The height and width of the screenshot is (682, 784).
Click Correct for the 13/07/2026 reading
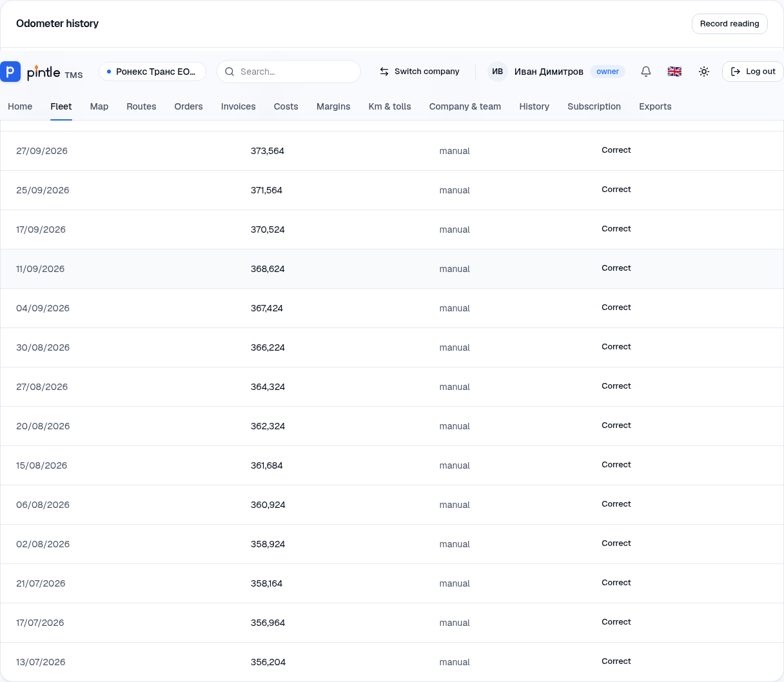click(616, 661)
